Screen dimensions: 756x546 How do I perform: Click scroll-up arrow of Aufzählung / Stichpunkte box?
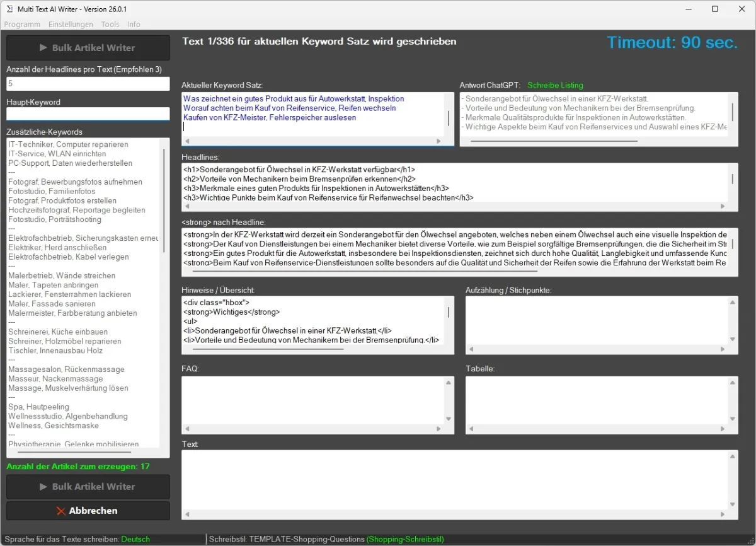(x=733, y=303)
